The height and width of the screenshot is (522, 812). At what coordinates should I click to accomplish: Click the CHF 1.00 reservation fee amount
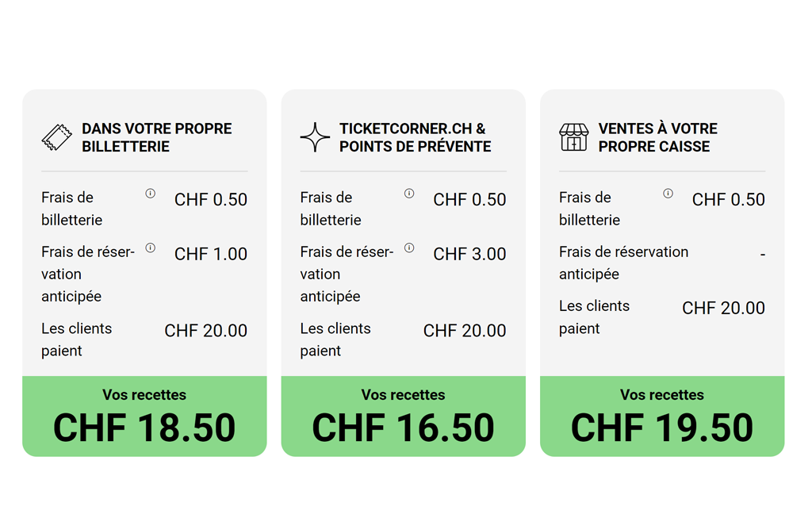(211, 254)
